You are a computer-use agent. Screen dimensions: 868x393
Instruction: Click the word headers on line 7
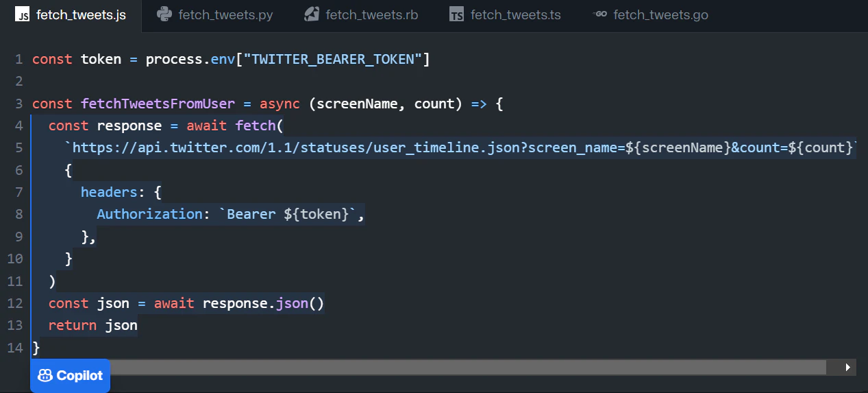coord(109,192)
